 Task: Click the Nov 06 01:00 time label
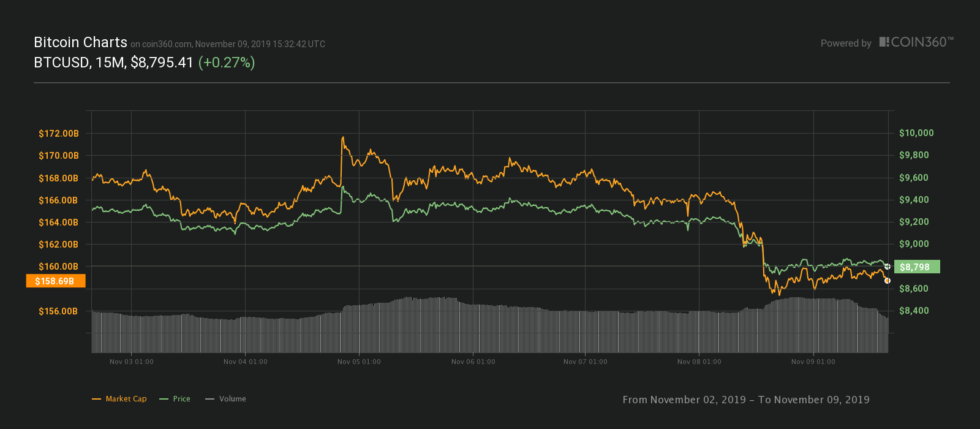pyautogui.click(x=473, y=362)
